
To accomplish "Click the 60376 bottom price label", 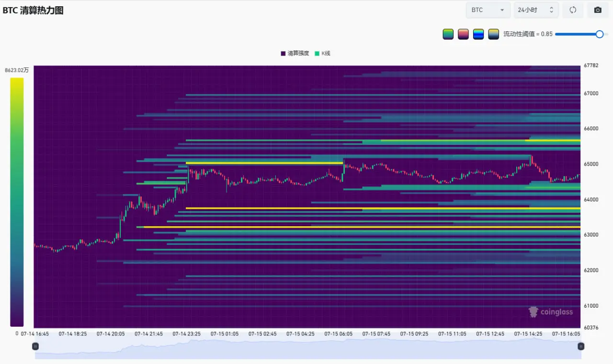I will [591, 328].
